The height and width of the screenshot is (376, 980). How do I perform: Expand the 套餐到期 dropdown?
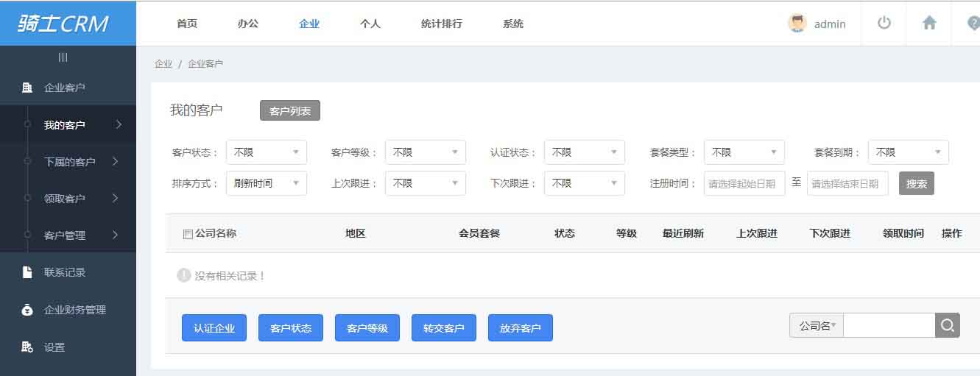click(x=908, y=152)
